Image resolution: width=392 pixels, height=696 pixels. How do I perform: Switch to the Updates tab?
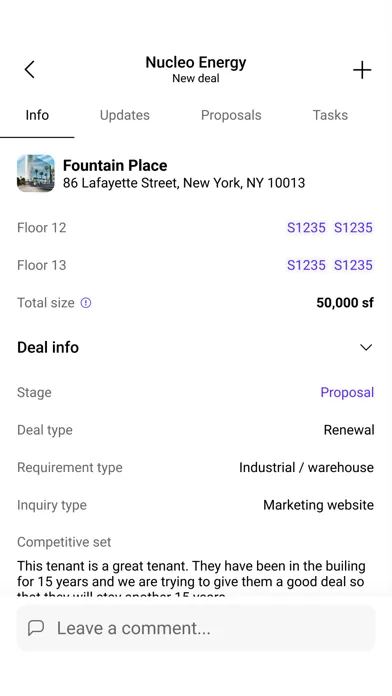(x=125, y=115)
